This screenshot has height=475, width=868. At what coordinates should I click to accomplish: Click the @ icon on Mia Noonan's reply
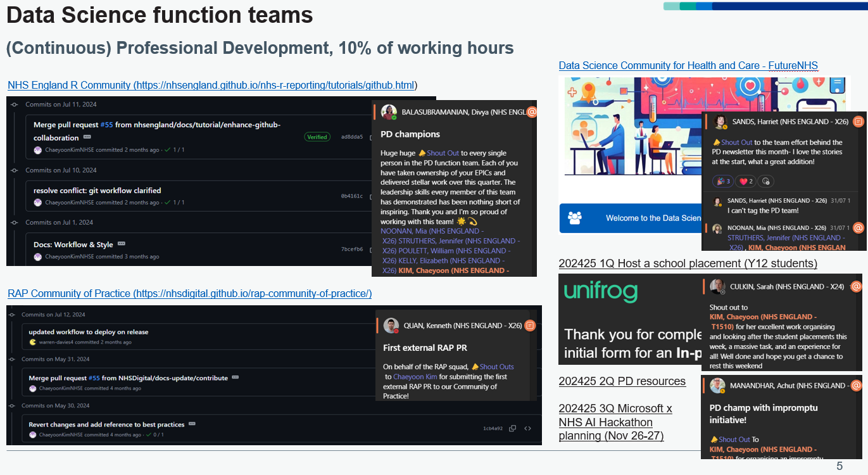pos(859,227)
